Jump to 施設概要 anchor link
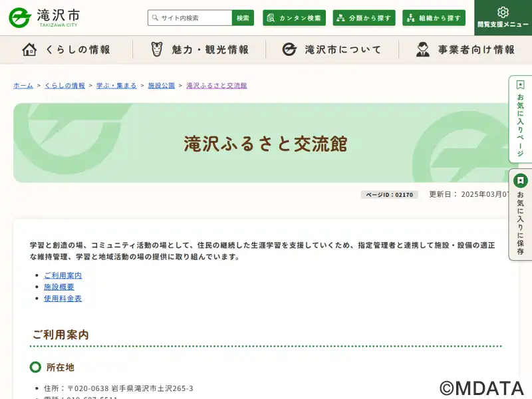The width and height of the screenshot is (532, 399). point(59,287)
